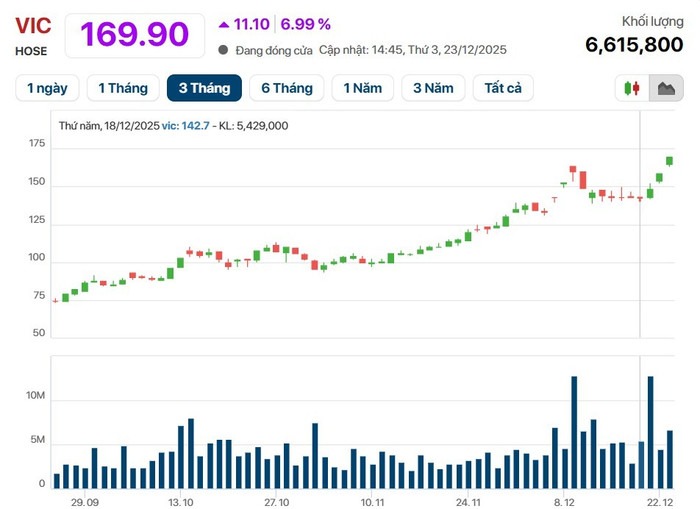Switch to candlestick chart view icon
700x509 pixels.
pos(632,88)
